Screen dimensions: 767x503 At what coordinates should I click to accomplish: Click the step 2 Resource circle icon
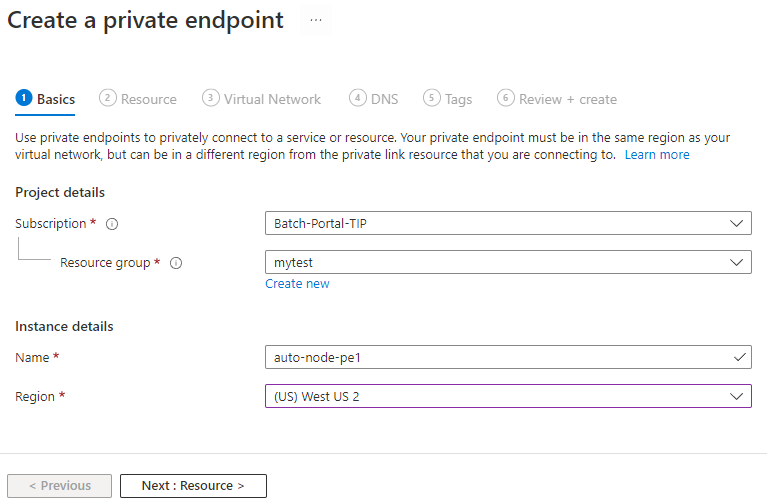click(x=108, y=98)
